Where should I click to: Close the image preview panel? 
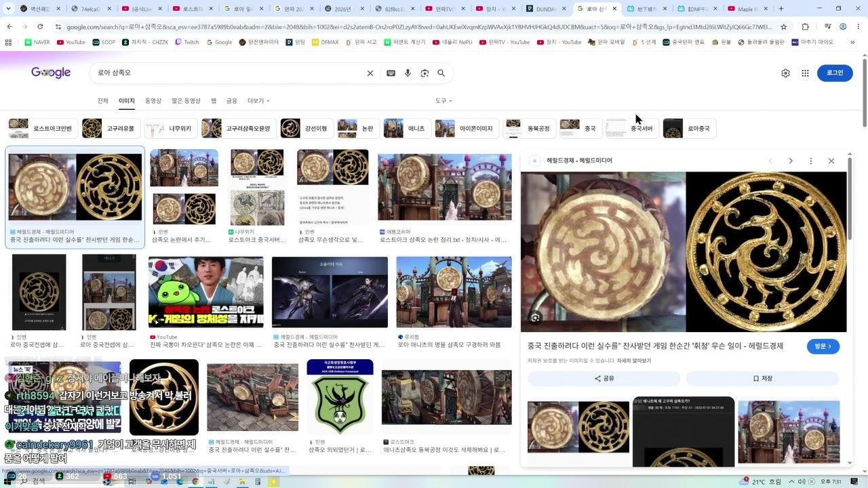pyautogui.click(x=831, y=161)
